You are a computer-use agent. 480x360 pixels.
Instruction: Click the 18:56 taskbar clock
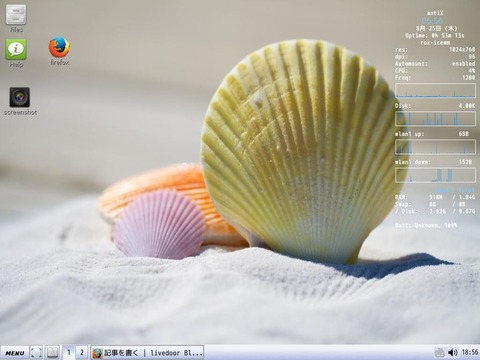[470, 352]
